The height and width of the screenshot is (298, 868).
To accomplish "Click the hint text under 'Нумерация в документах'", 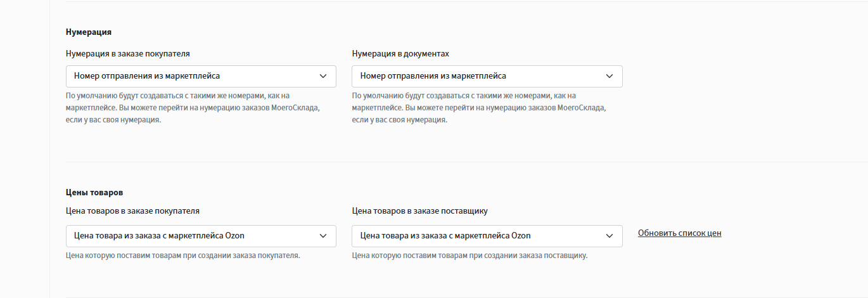I will click(479, 108).
